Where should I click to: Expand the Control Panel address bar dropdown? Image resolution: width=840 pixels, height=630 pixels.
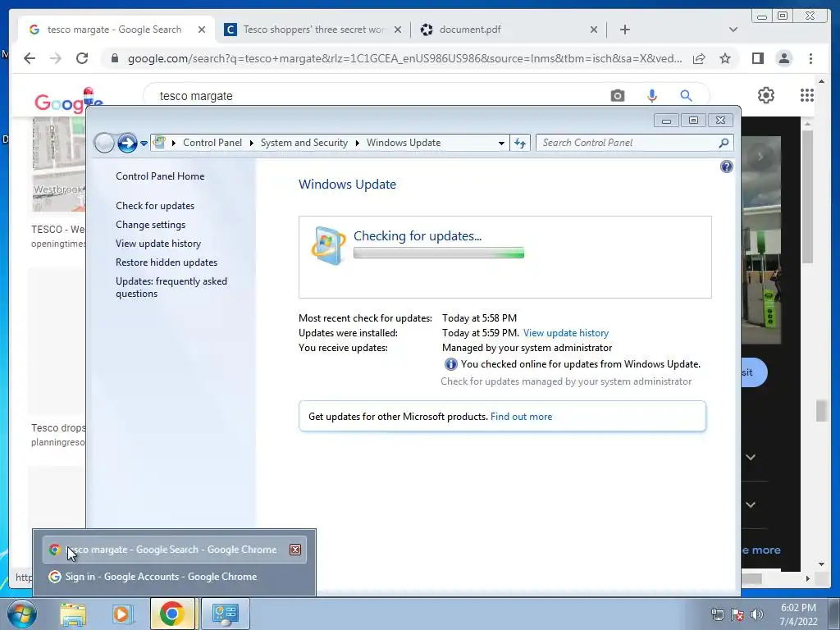501,143
